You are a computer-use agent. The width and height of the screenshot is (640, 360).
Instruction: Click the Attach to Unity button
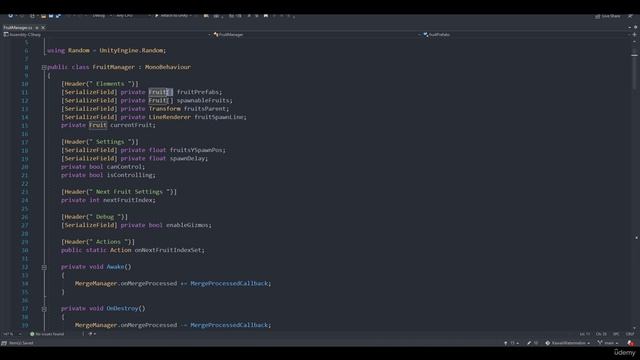173,16
